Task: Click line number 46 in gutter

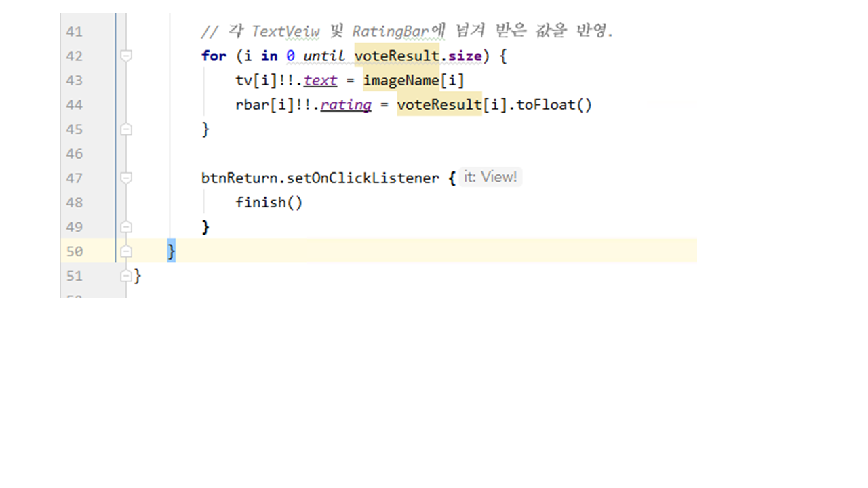Action: (74, 153)
